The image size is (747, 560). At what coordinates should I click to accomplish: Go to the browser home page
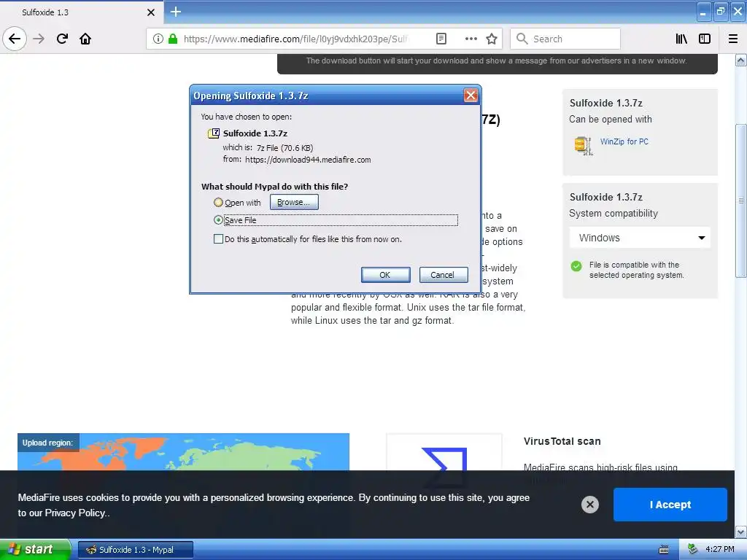[85, 39]
